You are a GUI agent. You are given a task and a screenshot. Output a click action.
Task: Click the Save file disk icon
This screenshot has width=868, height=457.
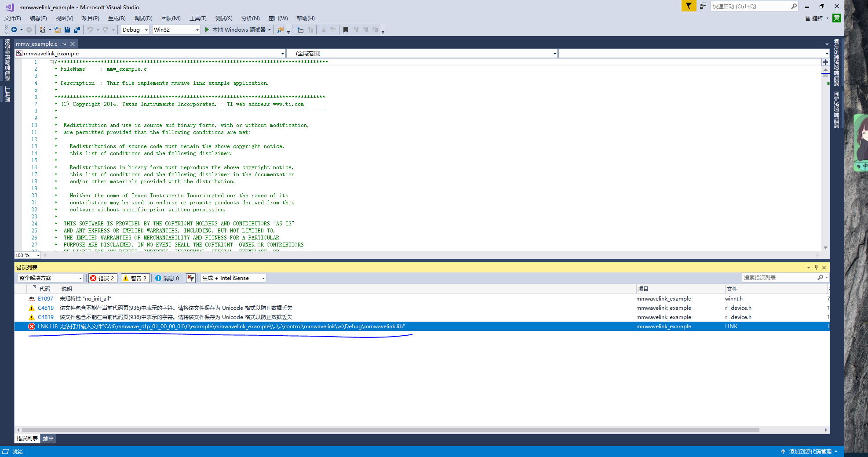67,30
